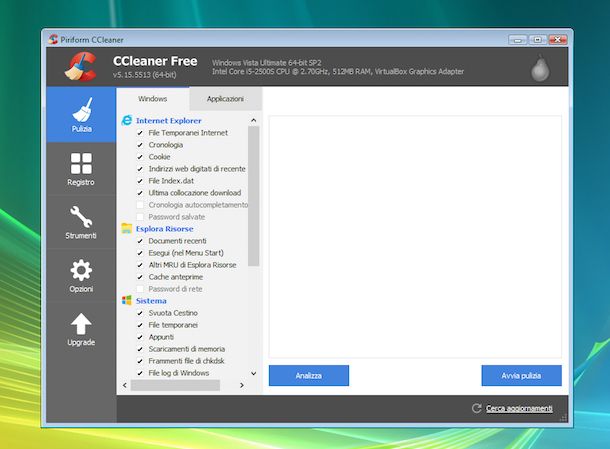Viewport: 610px width, 449px height.
Task: Minimize the Piriform CCleaner window
Action: 518,40
